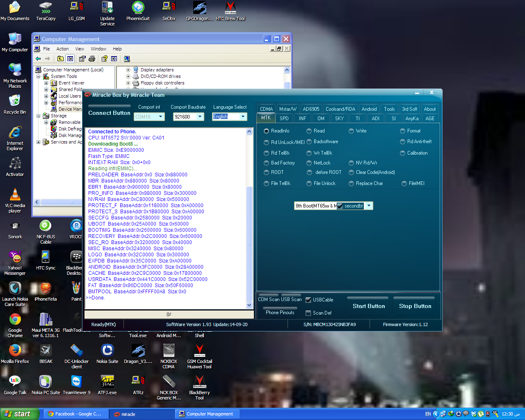
Task: Launch Yahoo! Messenger from the desktop
Action: click(x=15, y=263)
